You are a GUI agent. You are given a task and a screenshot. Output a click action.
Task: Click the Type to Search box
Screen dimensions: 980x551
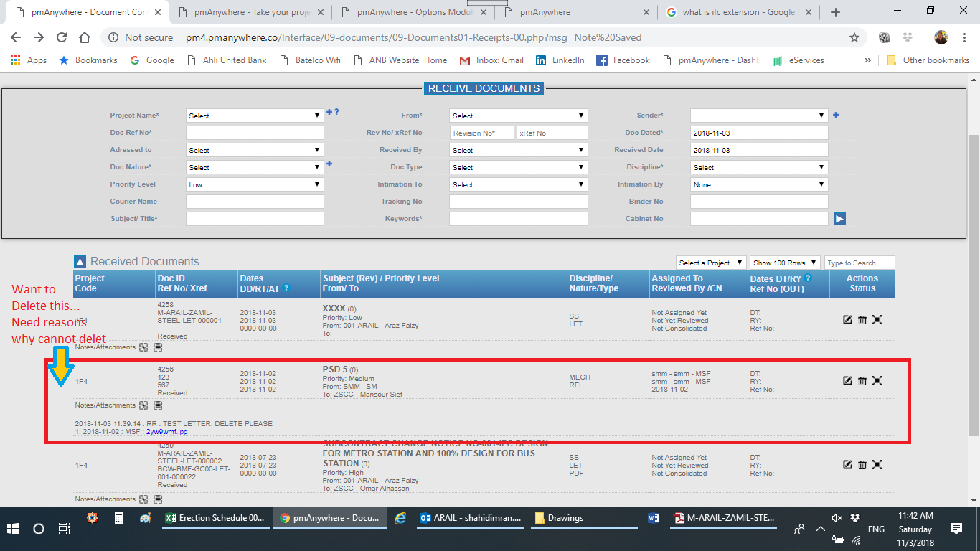859,263
